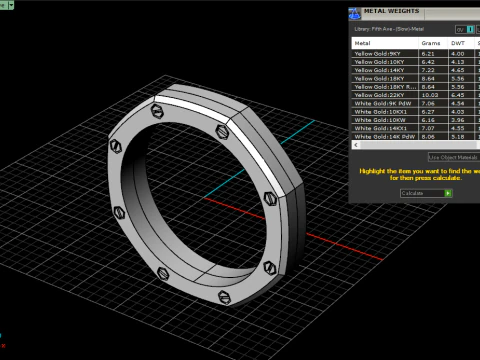Click the 4.55 DWT value
Screen dimensions: 480x360
click(x=458, y=128)
